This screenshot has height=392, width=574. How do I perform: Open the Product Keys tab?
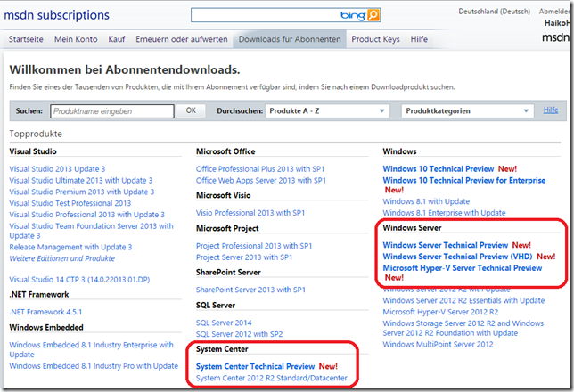pos(375,39)
